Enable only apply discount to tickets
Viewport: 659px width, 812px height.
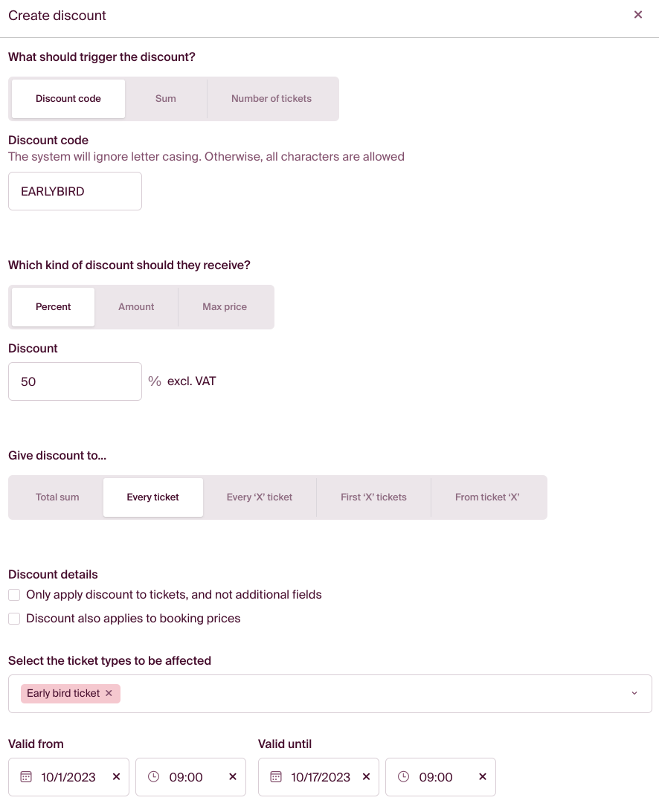(14, 595)
